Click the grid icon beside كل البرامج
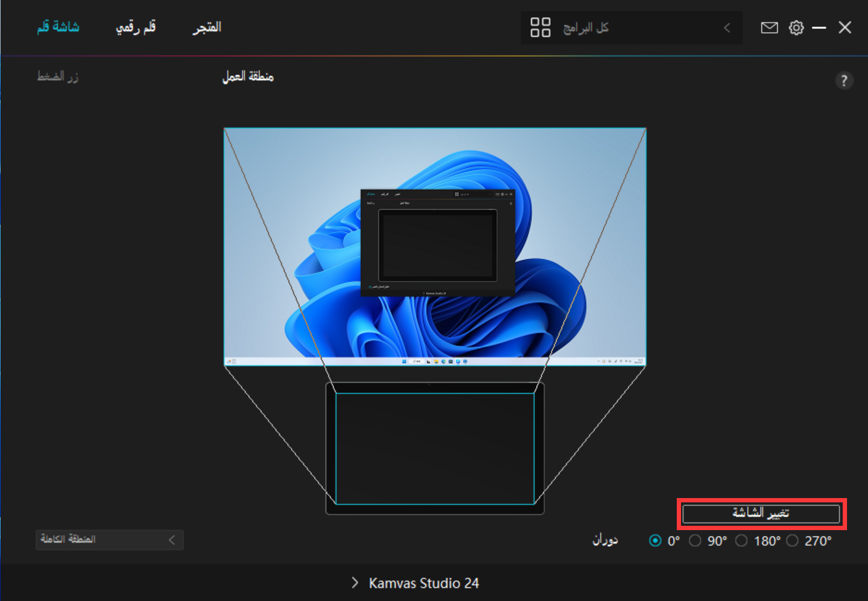The height and width of the screenshot is (601, 868). [540, 28]
